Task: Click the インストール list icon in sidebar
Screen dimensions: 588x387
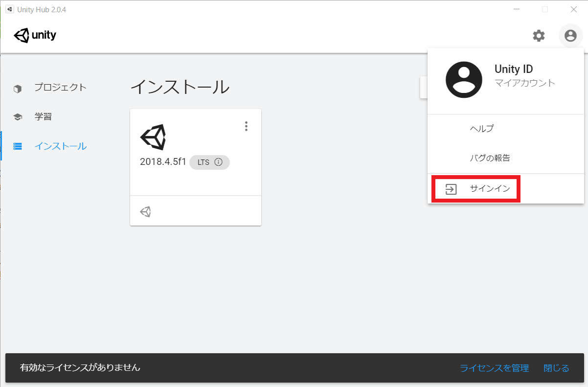Action: click(x=18, y=146)
